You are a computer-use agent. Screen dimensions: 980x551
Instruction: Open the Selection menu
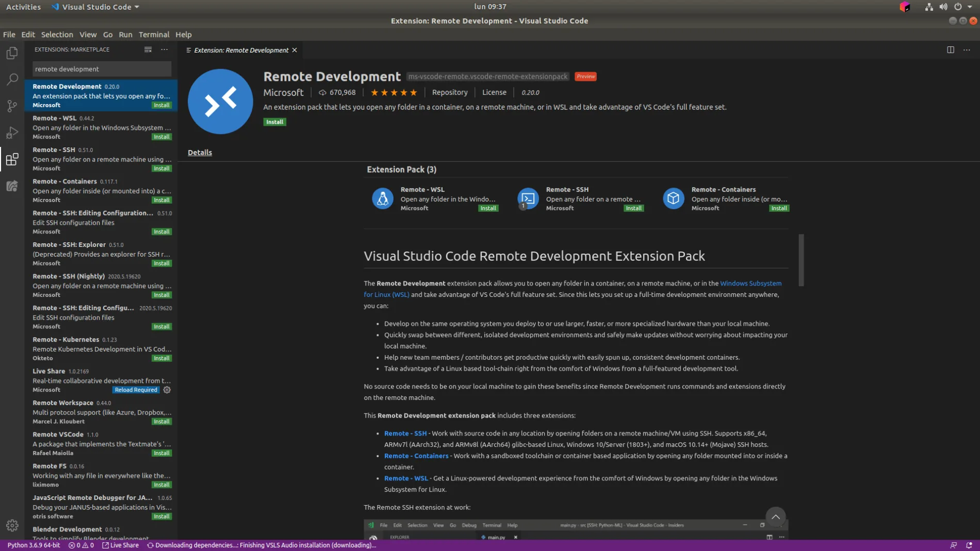[57, 35]
